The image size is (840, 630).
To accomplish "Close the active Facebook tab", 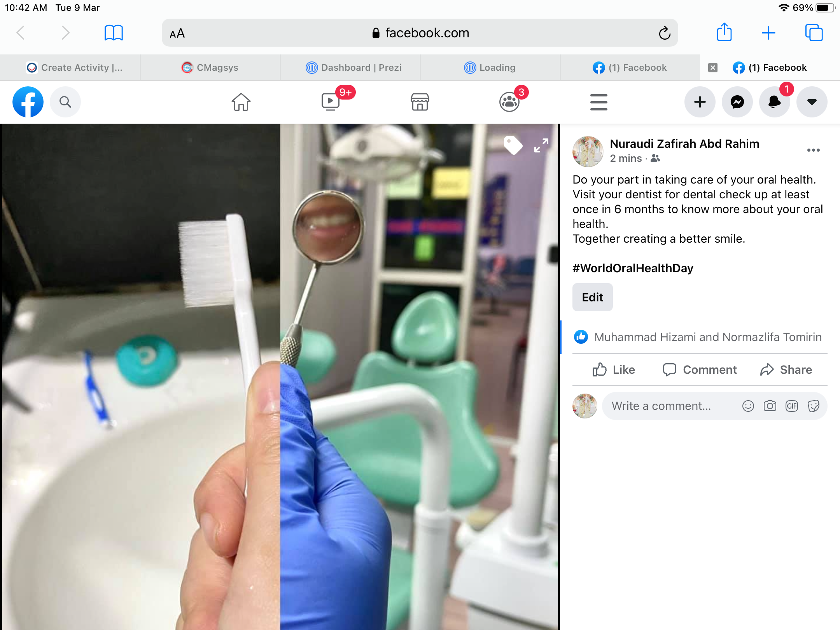I will click(713, 68).
